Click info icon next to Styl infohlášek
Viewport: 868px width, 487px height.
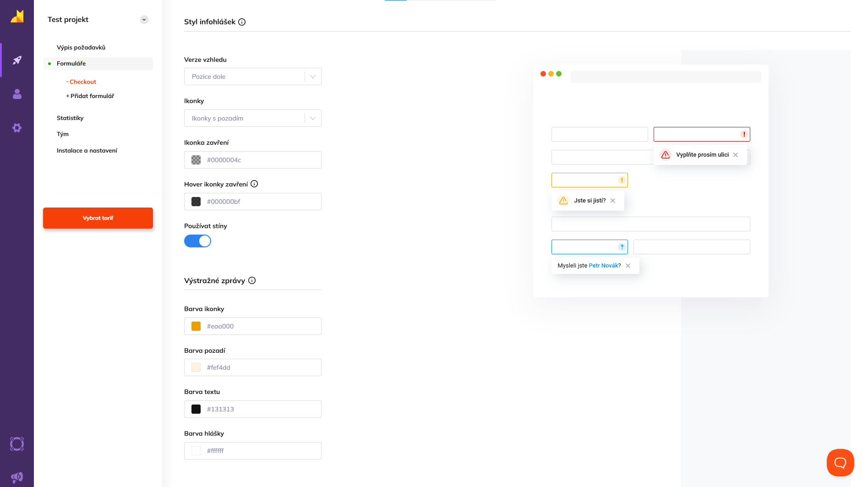tap(242, 22)
